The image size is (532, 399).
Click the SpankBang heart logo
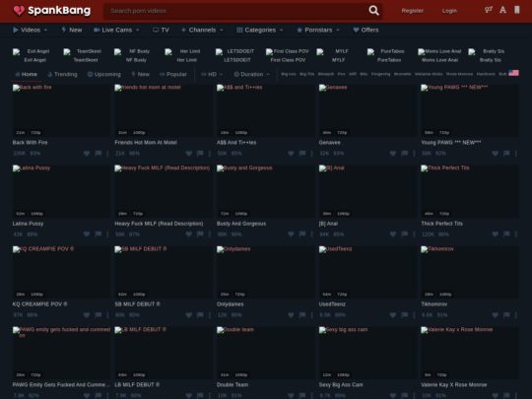19,11
